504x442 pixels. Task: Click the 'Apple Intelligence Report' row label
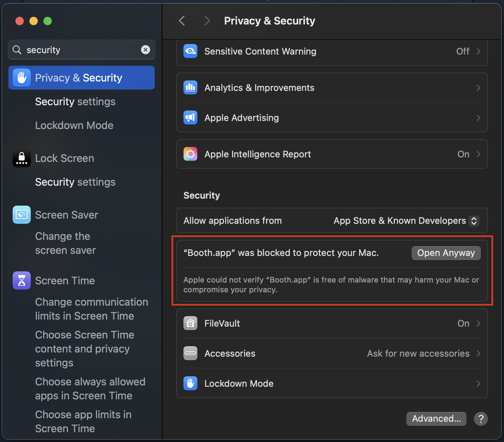tap(258, 154)
